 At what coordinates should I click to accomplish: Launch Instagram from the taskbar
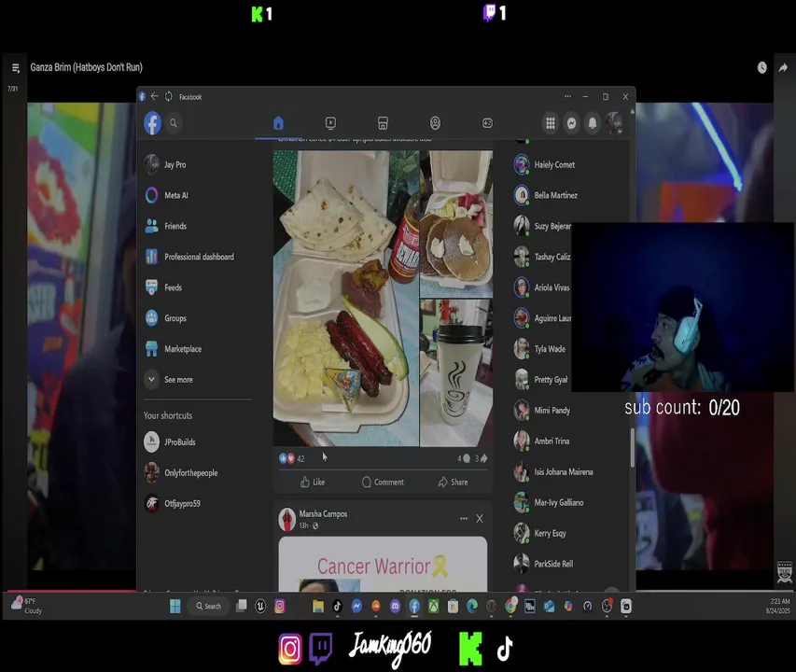[x=280, y=606]
